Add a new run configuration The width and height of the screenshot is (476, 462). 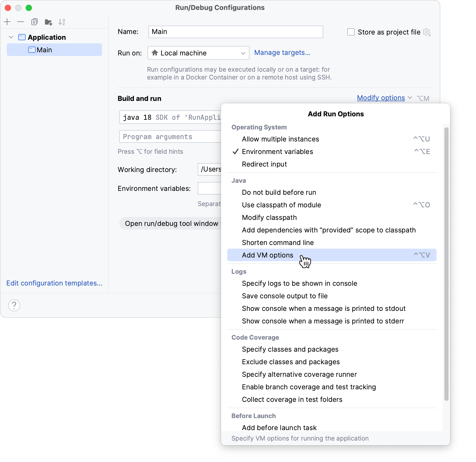(7, 22)
